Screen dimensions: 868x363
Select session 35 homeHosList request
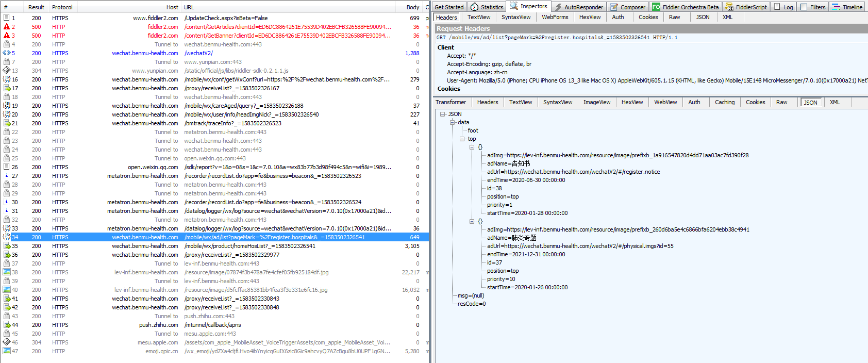[215, 246]
